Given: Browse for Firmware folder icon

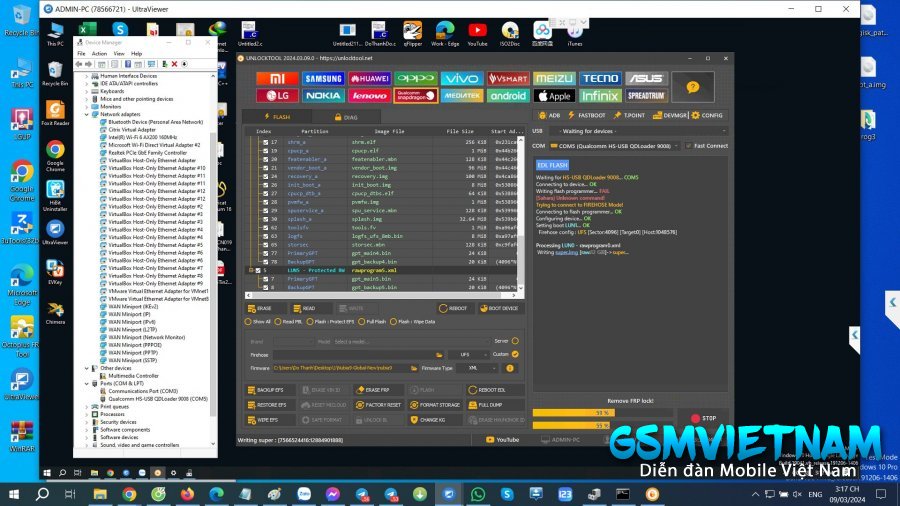Looking at the screenshot, I should [x=414, y=368].
